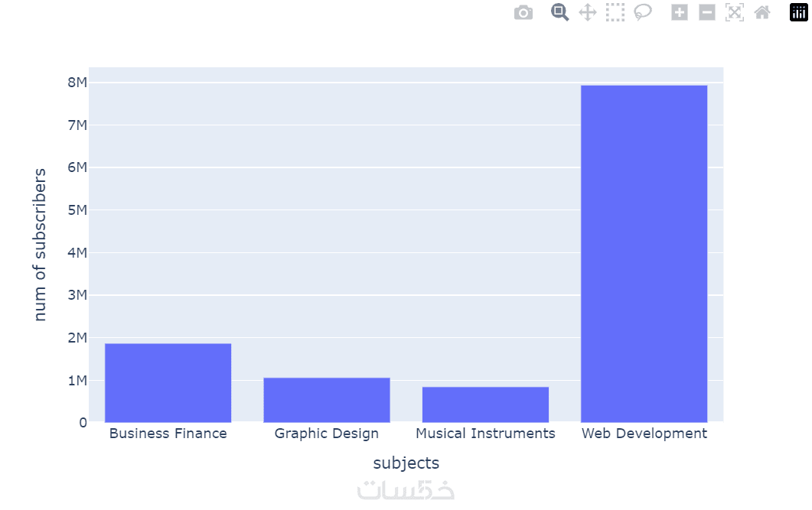Click the Graphic Design axis label
The height and width of the screenshot is (510, 812).
tap(327, 434)
